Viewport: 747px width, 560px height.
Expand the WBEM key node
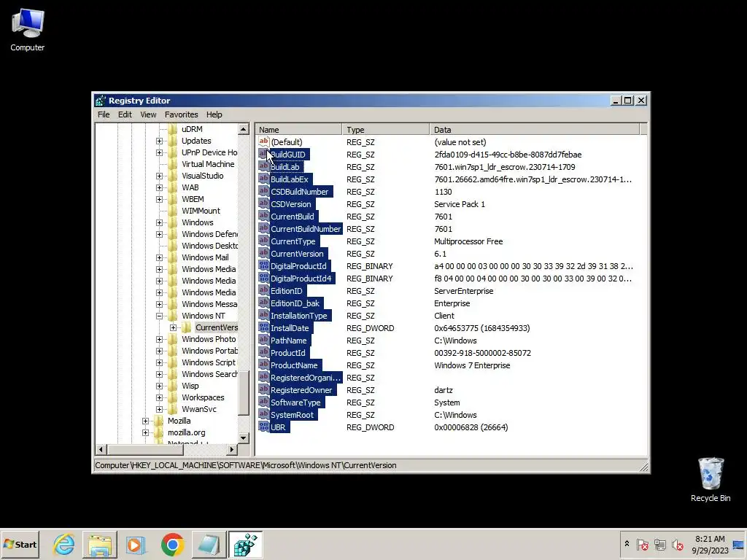[x=159, y=200]
